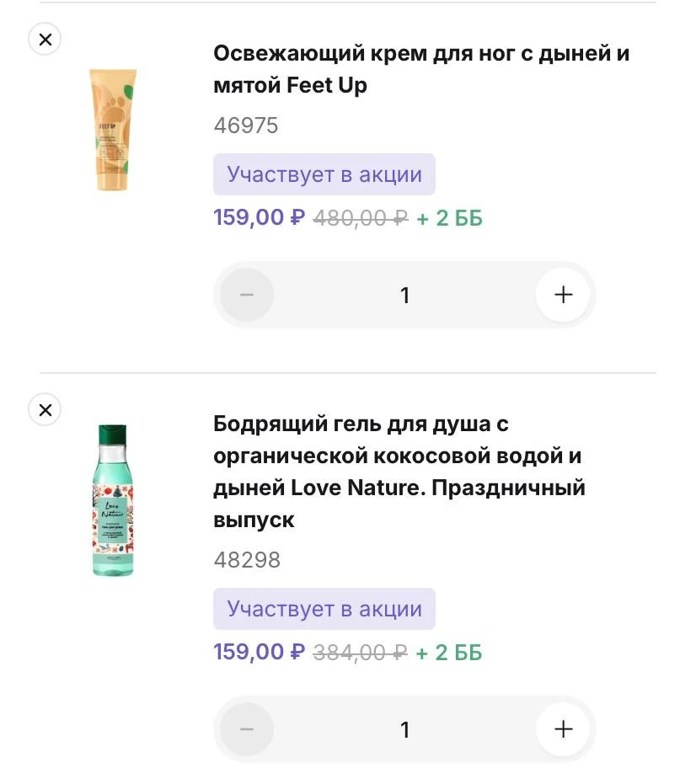
Task: Click product code 46975
Action: (x=245, y=125)
